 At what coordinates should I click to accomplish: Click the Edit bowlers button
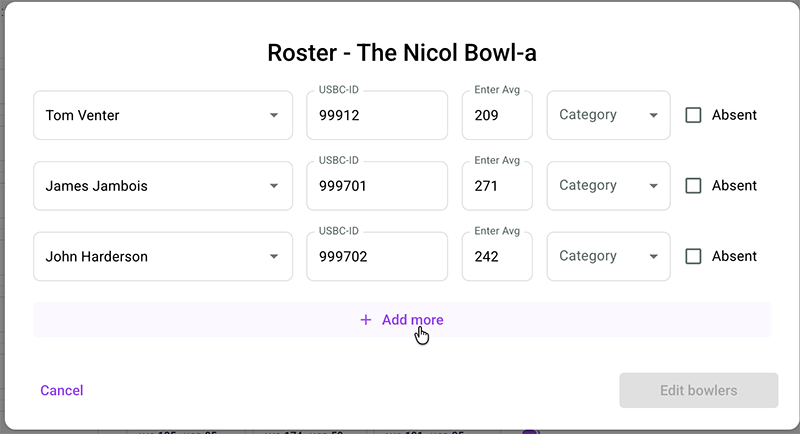pyautogui.click(x=698, y=391)
